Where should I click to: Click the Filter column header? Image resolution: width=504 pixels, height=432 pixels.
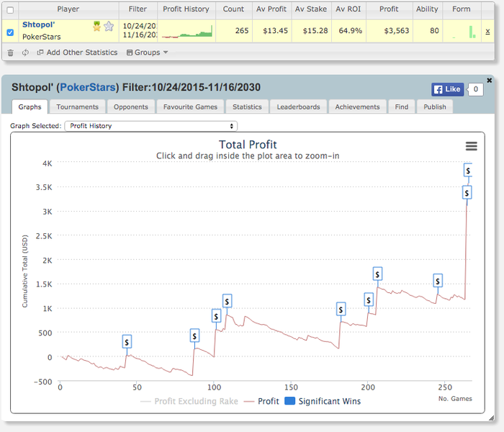(x=138, y=9)
